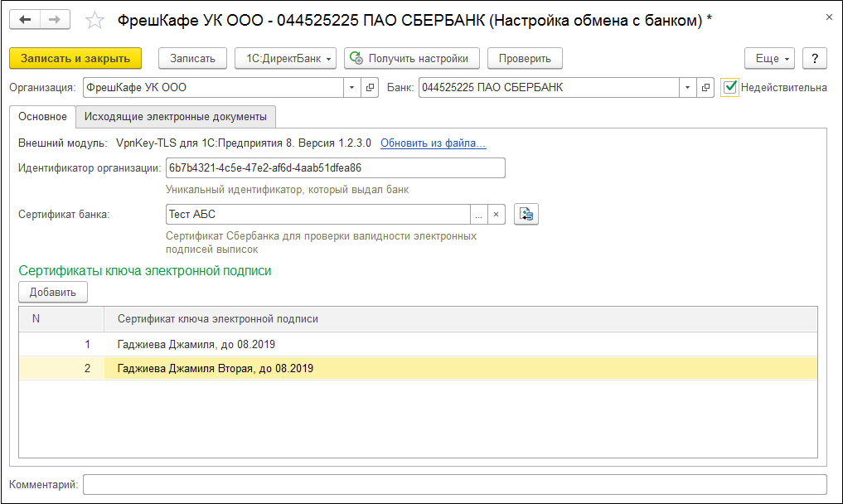The width and height of the screenshot is (843, 504).
Task: Toggle the Недействительна checkbox
Action: click(x=729, y=87)
